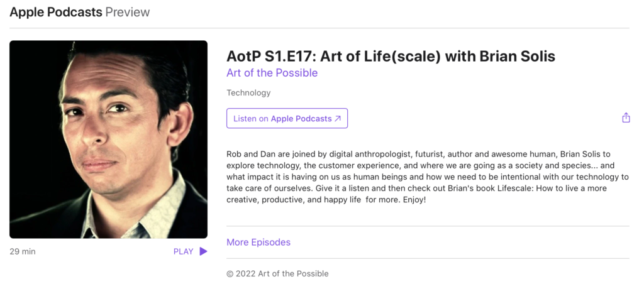The image size is (644, 284).
Task: Click the Preview label in the header
Action: (128, 13)
